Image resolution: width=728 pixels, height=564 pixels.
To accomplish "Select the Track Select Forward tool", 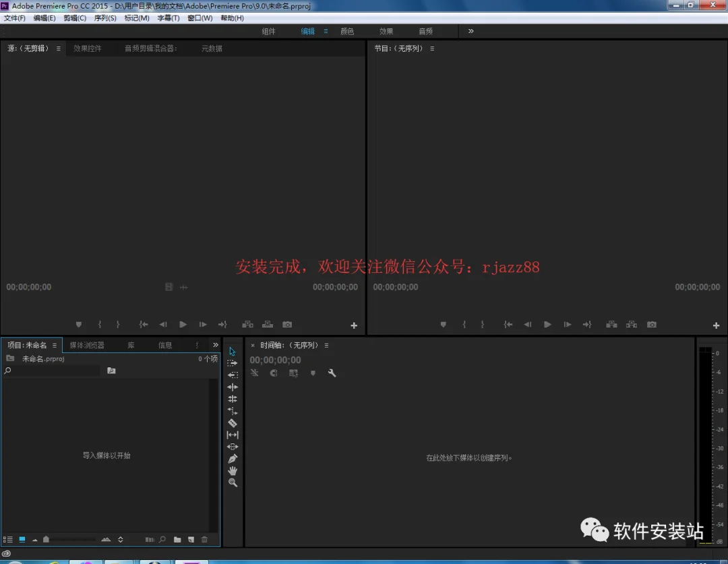I will (232, 363).
